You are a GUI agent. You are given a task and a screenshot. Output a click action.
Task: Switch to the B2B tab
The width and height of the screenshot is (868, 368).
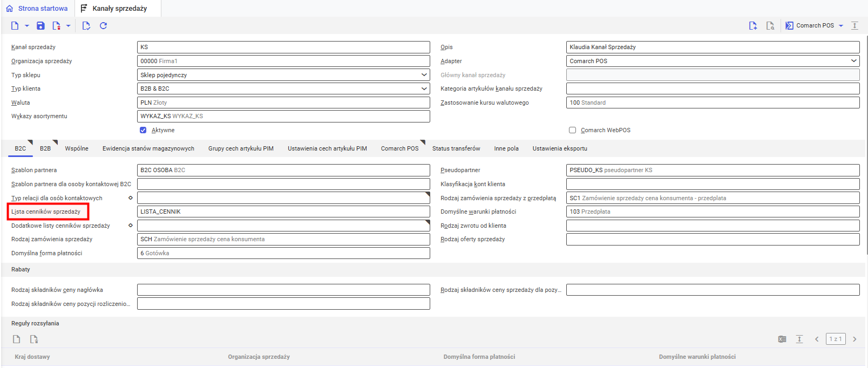point(45,148)
